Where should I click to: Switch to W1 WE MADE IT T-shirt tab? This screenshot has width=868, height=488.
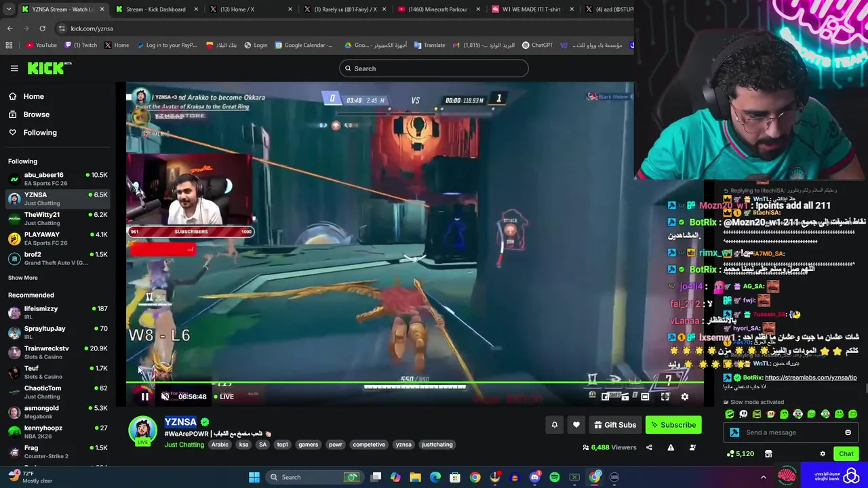point(533,9)
